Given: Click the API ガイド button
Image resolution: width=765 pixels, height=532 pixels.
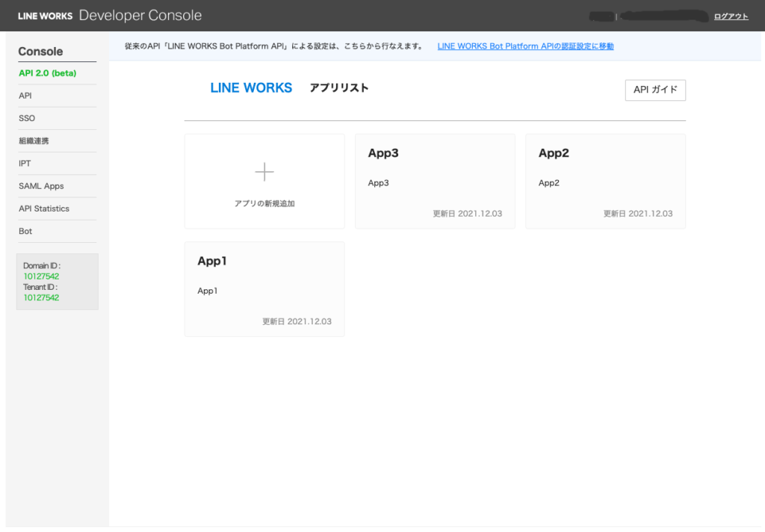Looking at the screenshot, I should tap(654, 90).
